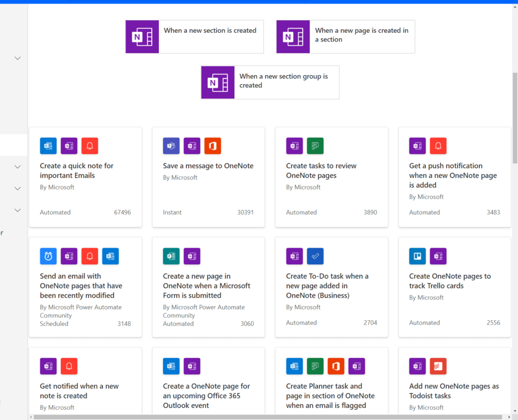Click clock schedule icon in 'Send an email' card
The image size is (518, 420).
click(x=48, y=256)
